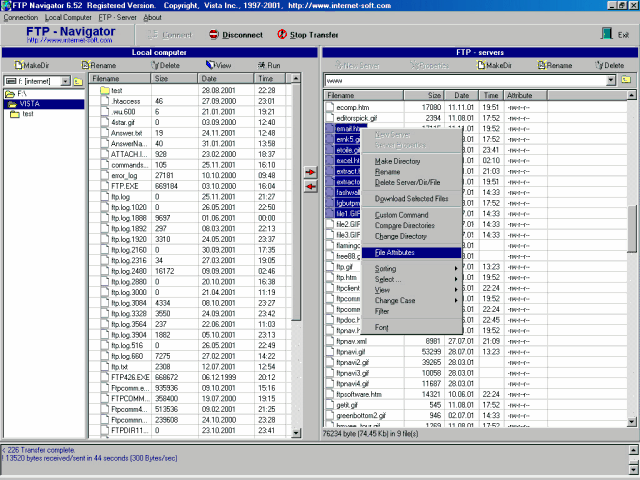
Task: Click folder-up icon beside drive selector
Action: tap(78, 81)
